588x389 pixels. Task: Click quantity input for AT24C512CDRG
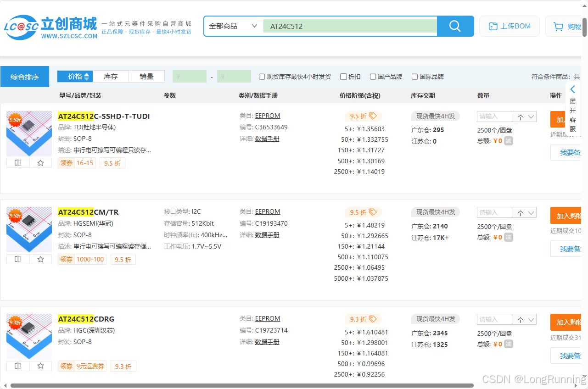coord(494,320)
